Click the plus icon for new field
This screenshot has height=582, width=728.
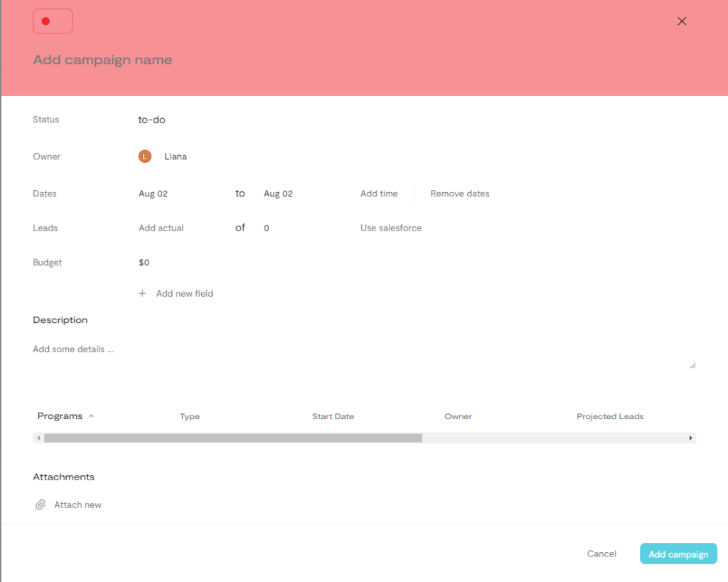[x=142, y=293]
